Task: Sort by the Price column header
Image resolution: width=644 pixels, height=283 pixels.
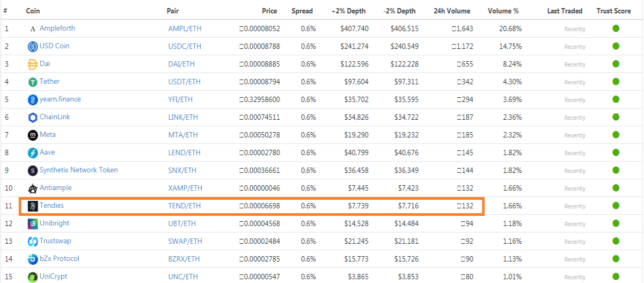Action: (x=269, y=11)
